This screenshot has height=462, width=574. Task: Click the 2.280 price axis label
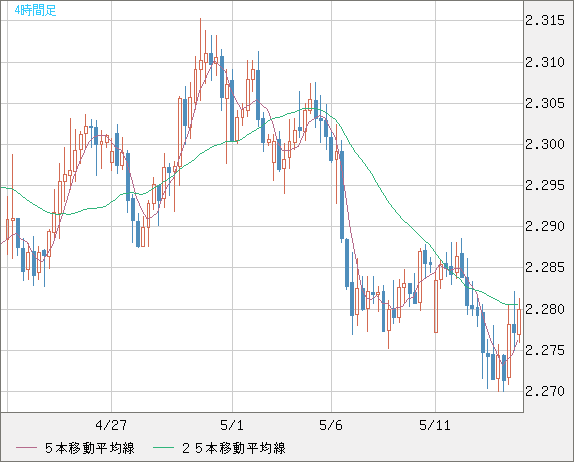[x=545, y=309]
